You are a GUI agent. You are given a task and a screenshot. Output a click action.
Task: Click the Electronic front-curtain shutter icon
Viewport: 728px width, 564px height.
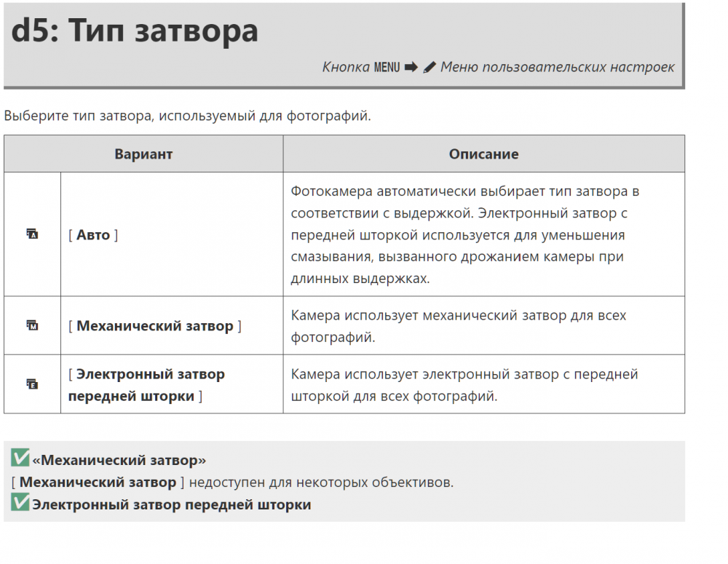coord(32,384)
